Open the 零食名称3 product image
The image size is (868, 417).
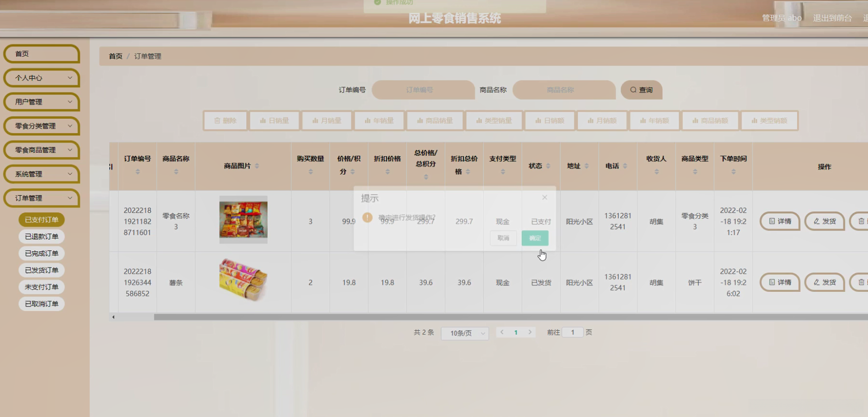(243, 220)
